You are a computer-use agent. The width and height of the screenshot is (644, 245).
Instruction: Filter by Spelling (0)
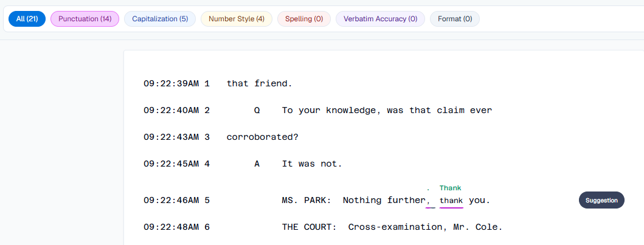point(304,19)
